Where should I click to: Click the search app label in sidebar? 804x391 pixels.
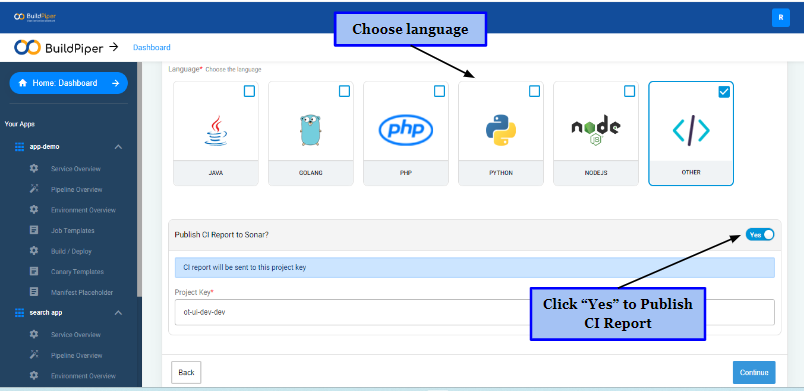(x=46, y=313)
